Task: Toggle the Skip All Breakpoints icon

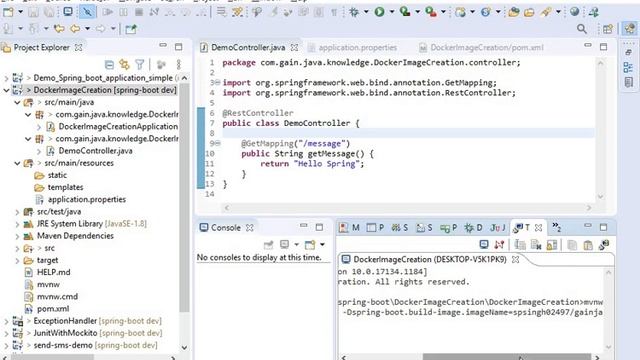Action: 87,12
